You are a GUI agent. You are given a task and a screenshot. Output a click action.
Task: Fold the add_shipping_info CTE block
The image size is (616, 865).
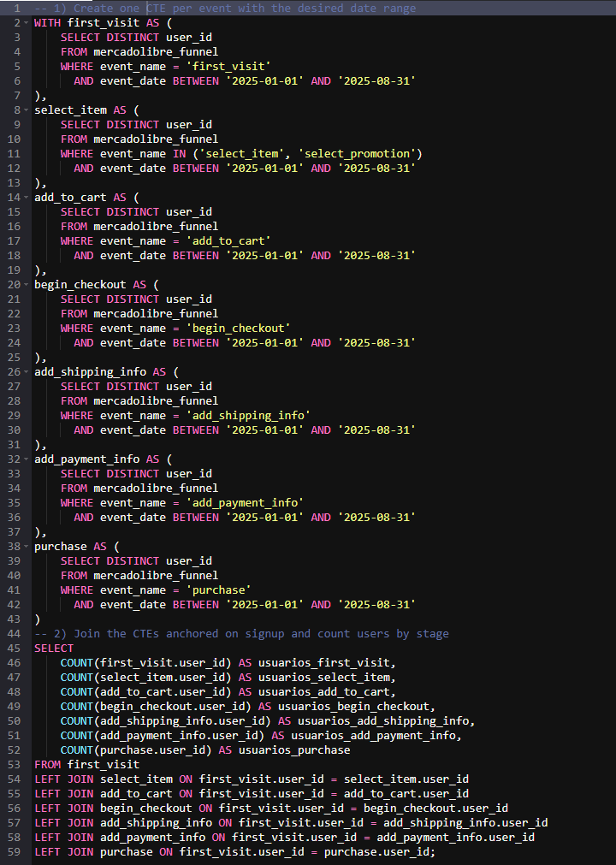[28, 371]
